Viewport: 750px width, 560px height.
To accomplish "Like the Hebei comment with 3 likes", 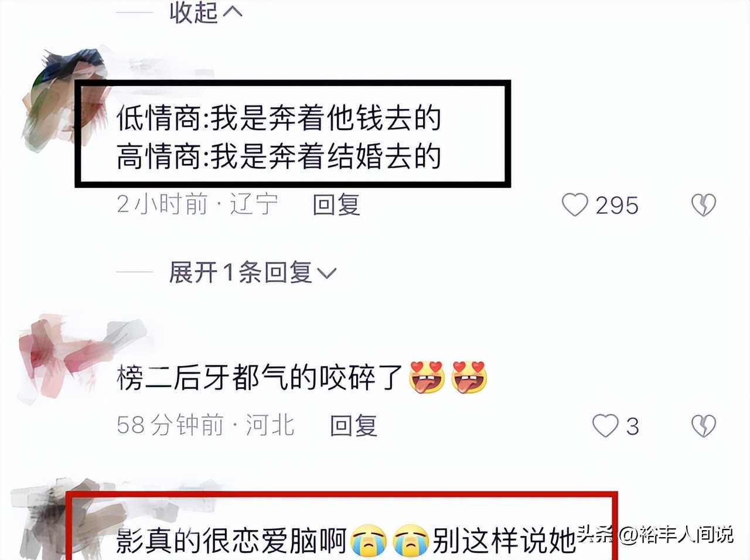I will coord(605,426).
